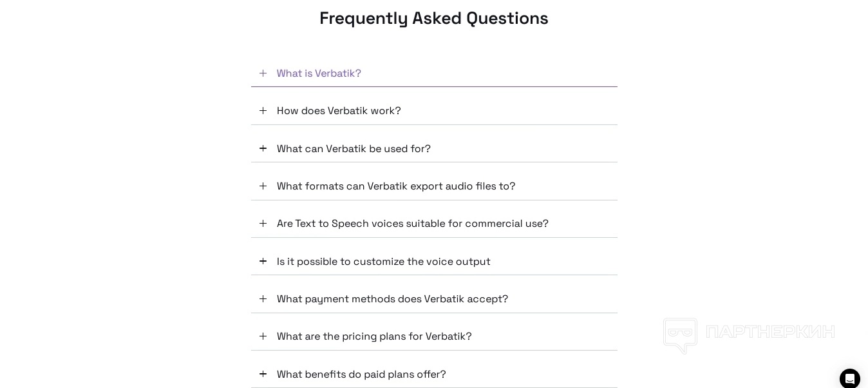
Task: Open the chat widget bubble
Action: coord(849,378)
